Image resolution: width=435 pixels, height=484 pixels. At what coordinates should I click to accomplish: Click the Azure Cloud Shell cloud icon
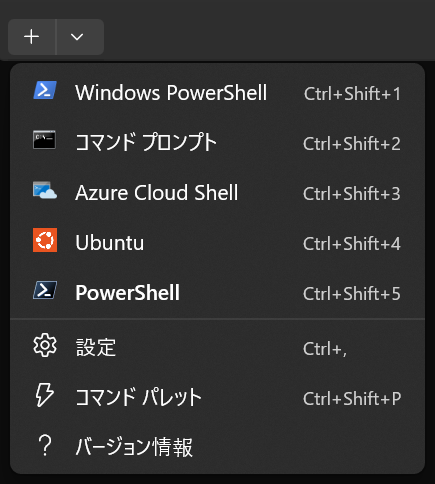(x=45, y=190)
